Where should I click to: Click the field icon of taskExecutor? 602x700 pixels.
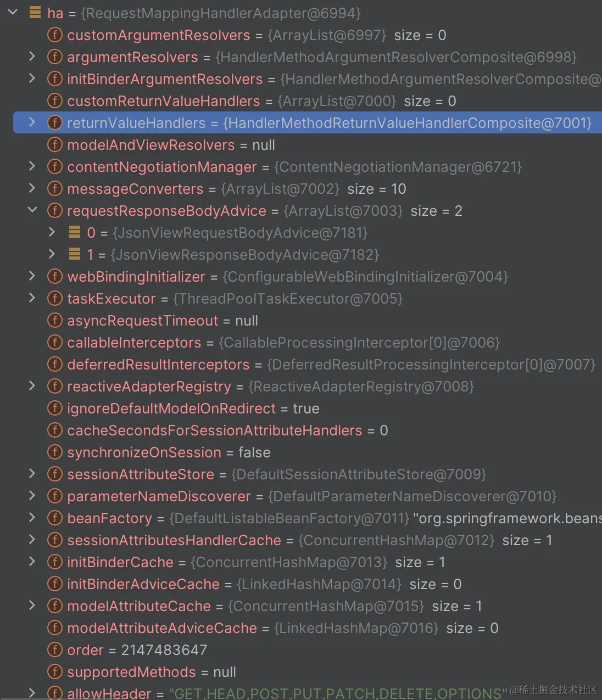tap(55, 299)
